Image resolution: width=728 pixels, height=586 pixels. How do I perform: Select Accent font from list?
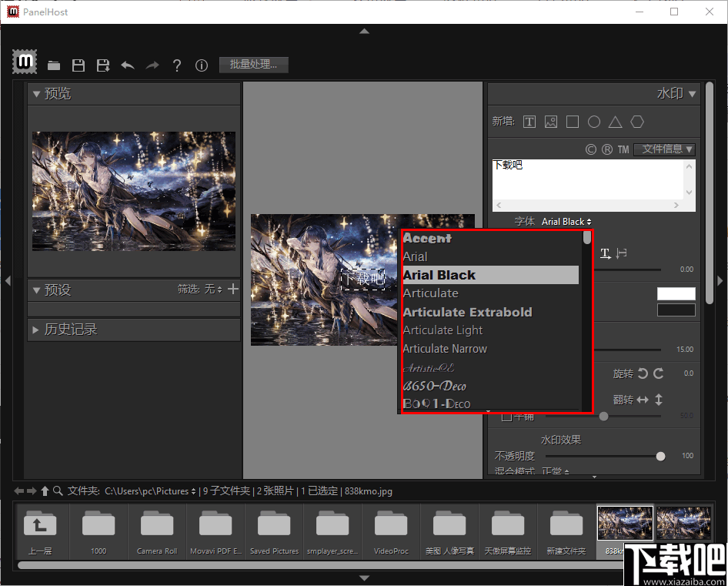(x=491, y=238)
